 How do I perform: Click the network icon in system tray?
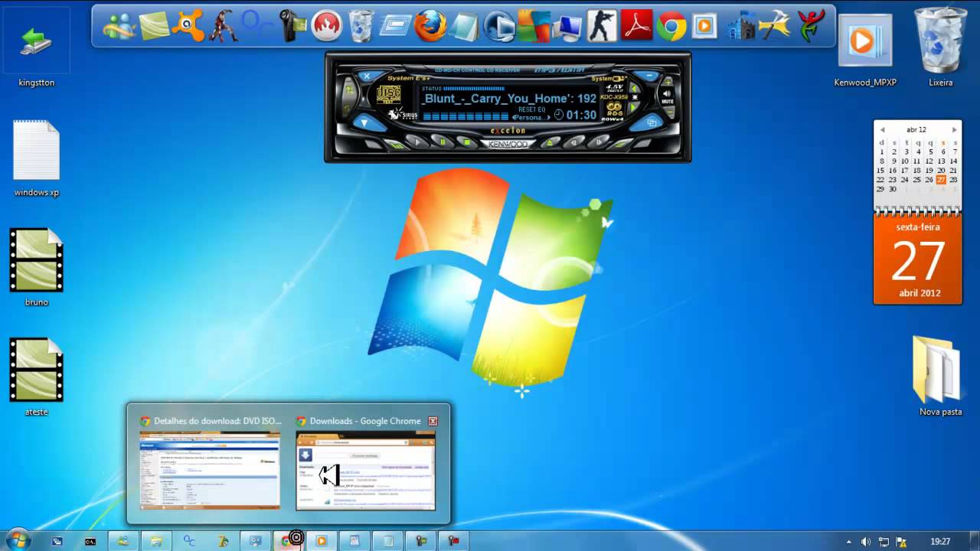[x=884, y=541]
